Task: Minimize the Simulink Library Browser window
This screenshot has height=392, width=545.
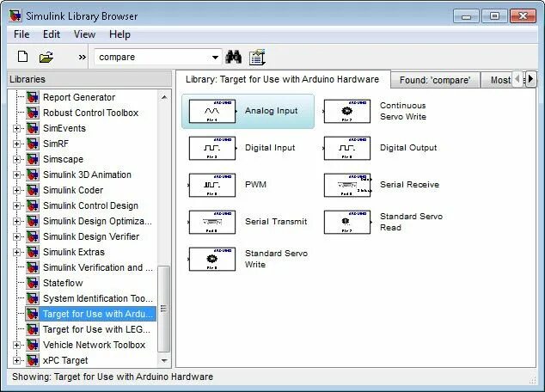Action: [466, 16]
